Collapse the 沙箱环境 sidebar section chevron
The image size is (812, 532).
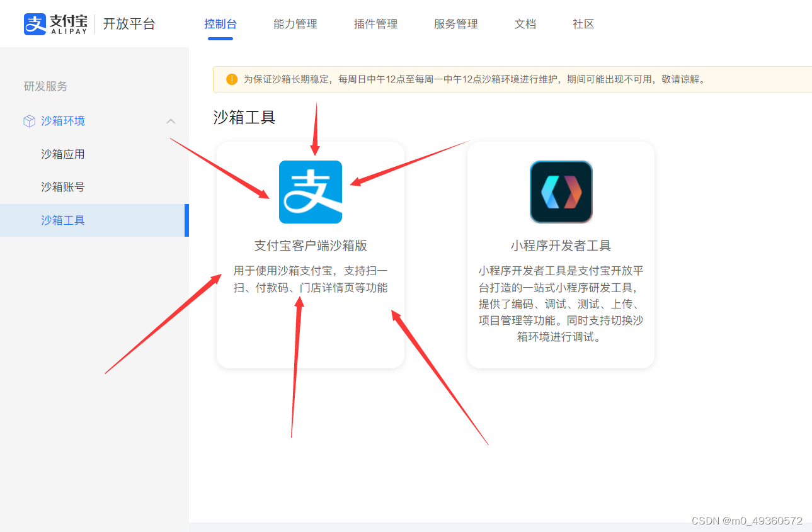click(x=170, y=121)
